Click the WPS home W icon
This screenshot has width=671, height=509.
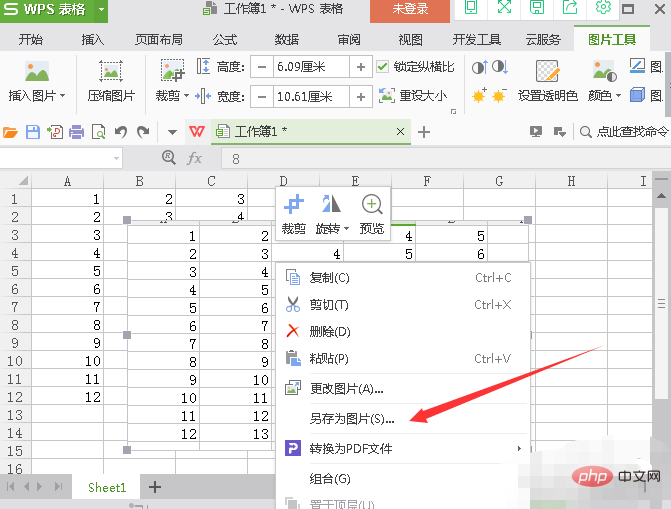(x=196, y=131)
